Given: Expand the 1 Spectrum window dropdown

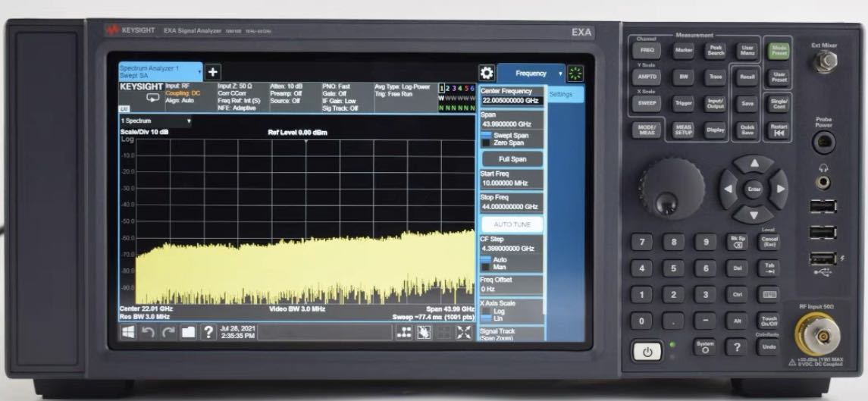Looking at the screenshot, I should click(189, 121).
